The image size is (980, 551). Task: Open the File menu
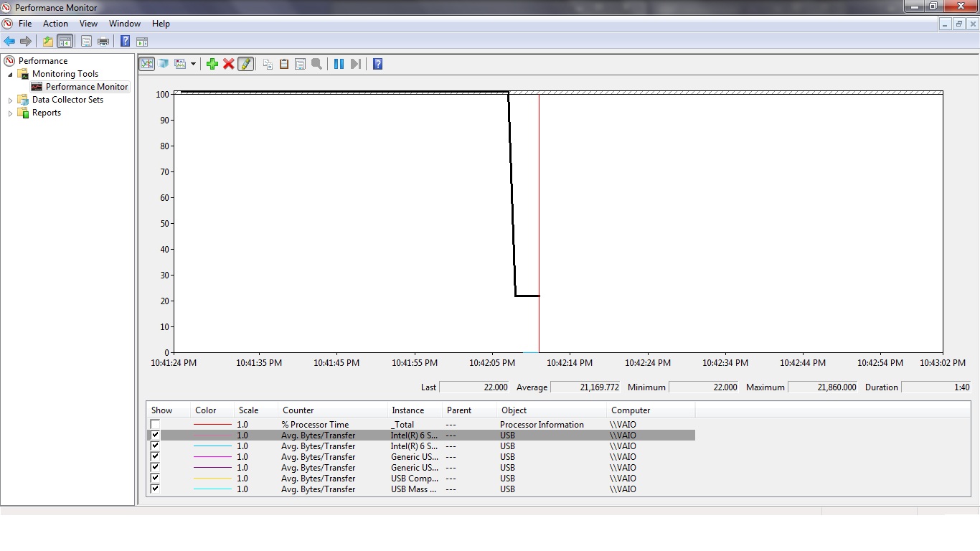[25, 24]
